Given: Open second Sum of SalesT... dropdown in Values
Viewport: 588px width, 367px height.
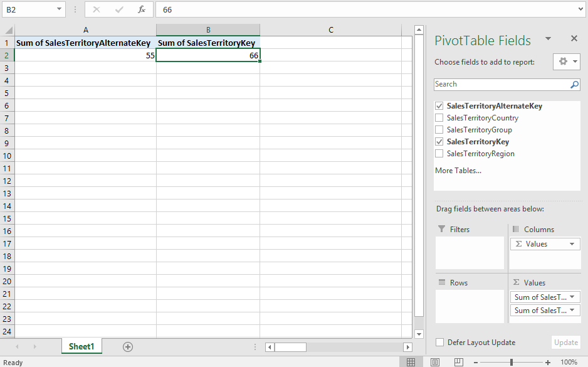Looking at the screenshot, I should [572, 310].
